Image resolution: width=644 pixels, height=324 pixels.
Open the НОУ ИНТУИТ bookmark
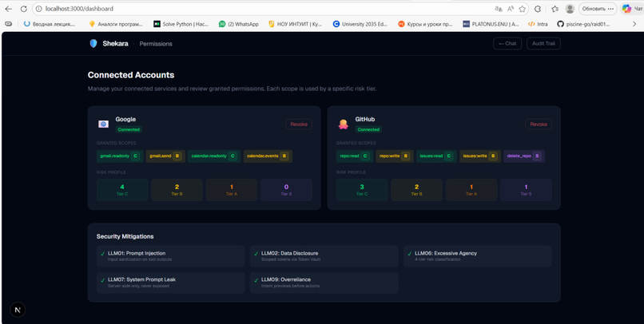tap(295, 24)
